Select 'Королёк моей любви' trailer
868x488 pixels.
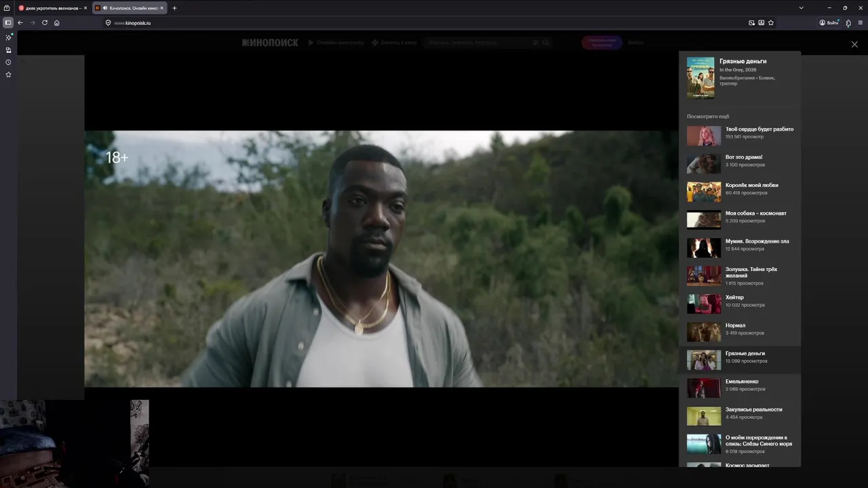pyautogui.click(x=740, y=192)
